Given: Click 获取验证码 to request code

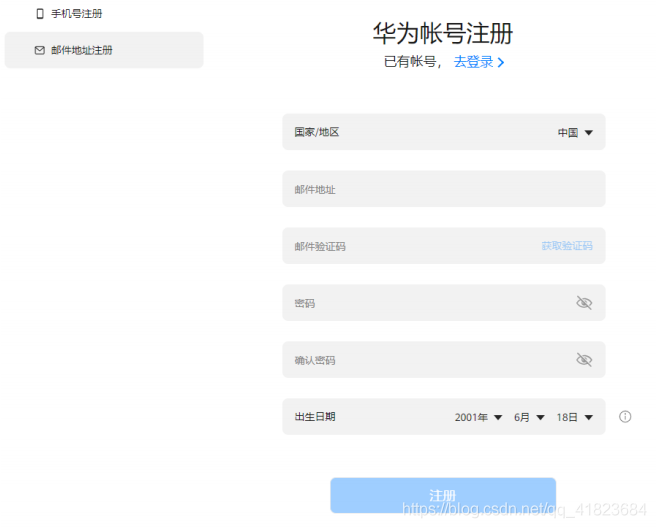Looking at the screenshot, I should pos(567,246).
